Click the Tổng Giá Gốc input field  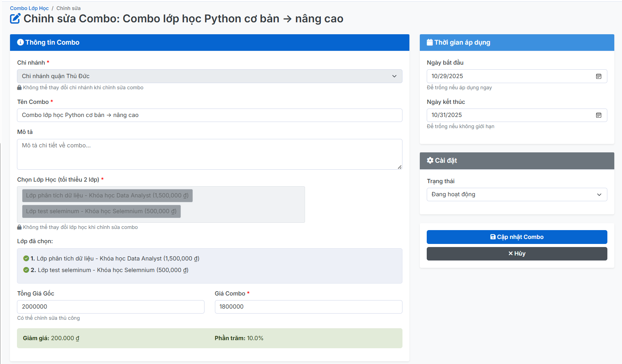point(111,307)
